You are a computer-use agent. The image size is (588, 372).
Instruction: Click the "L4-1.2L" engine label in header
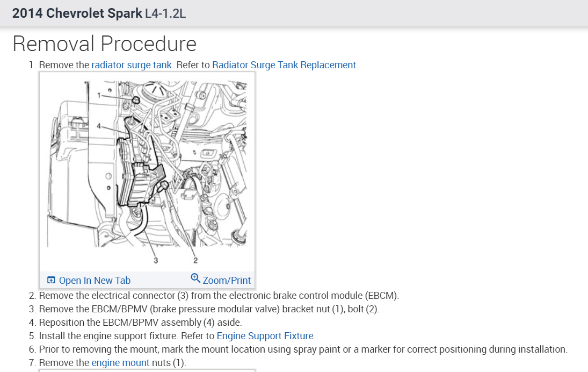[165, 13]
